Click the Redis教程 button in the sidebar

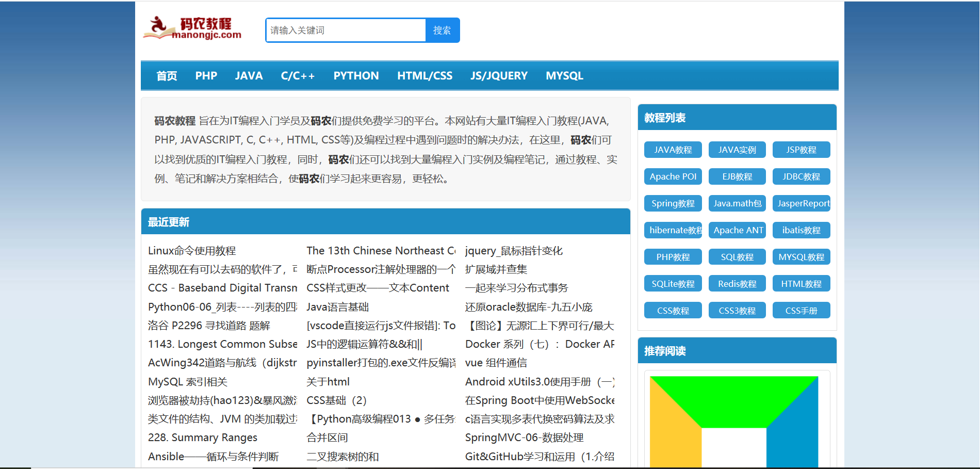[737, 283]
